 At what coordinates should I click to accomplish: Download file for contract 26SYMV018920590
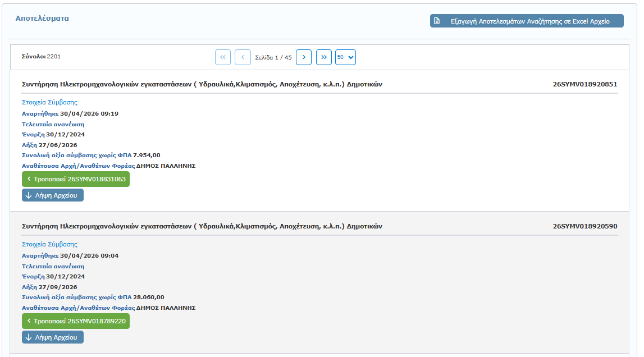(x=53, y=337)
